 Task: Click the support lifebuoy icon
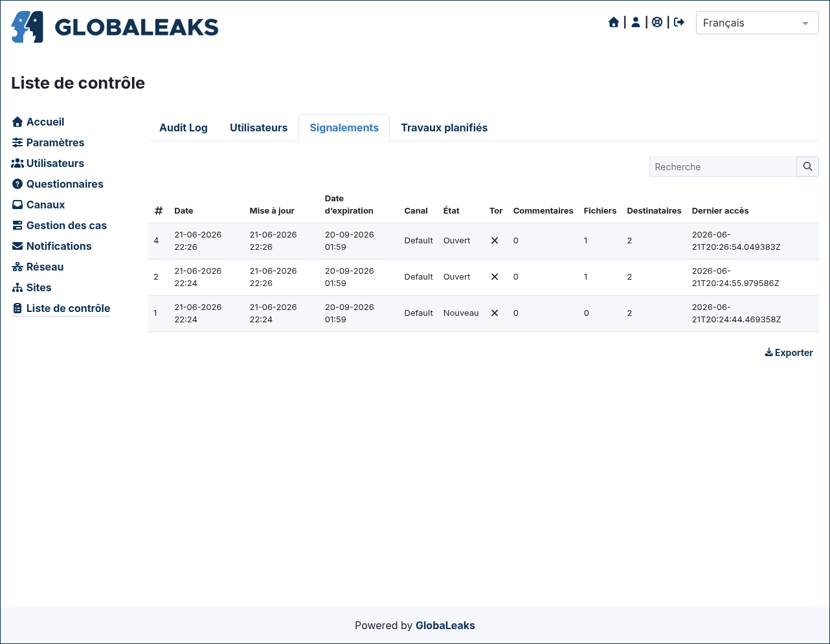tap(657, 23)
